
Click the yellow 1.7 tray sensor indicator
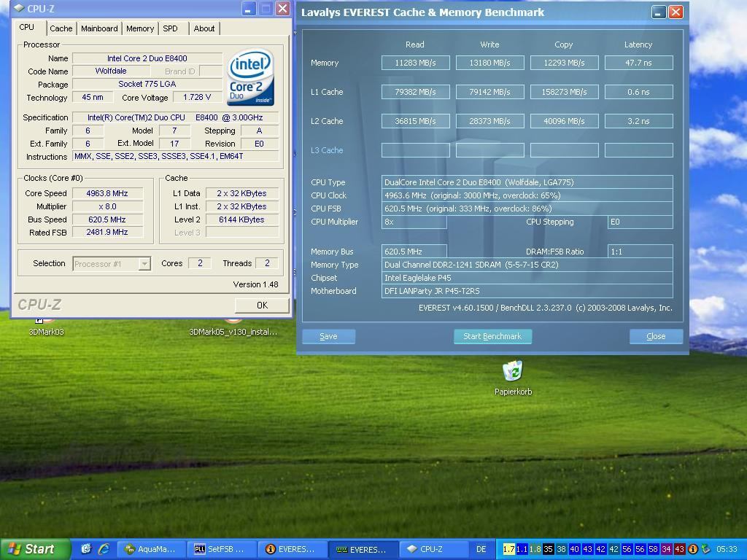[508, 549]
